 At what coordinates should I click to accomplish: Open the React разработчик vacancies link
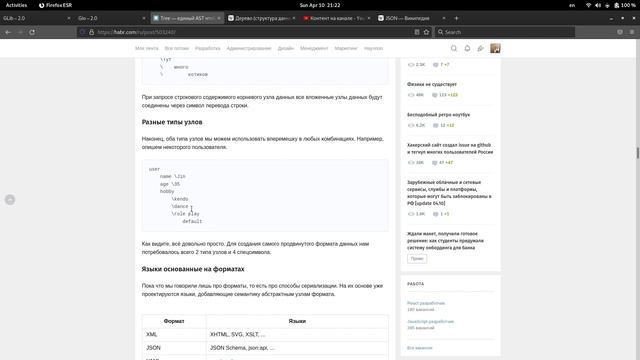pos(426,303)
